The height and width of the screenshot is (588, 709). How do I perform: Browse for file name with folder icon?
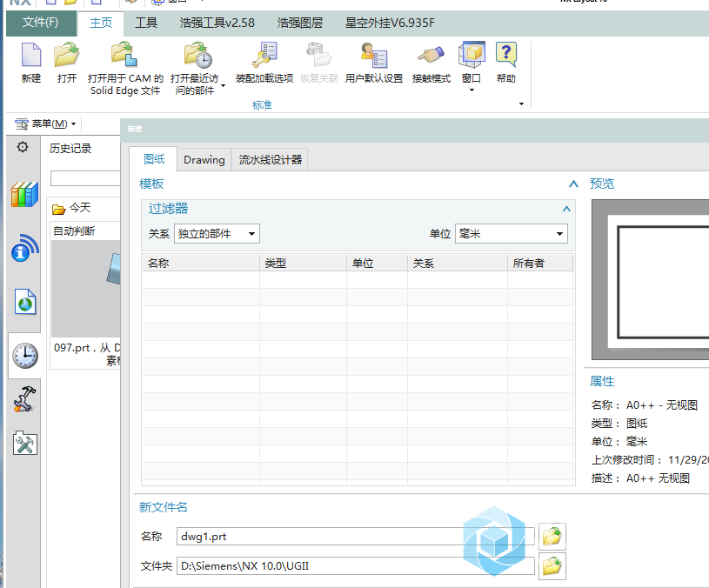pos(552,537)
